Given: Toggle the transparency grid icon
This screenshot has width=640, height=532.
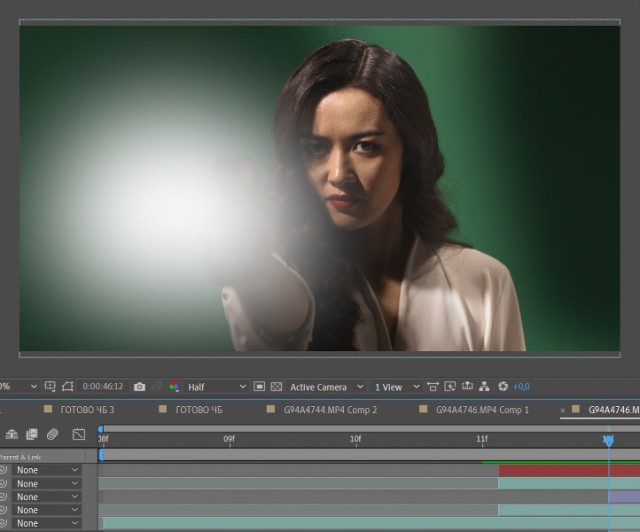Looking at the screenshot, I should click(276, 386).
